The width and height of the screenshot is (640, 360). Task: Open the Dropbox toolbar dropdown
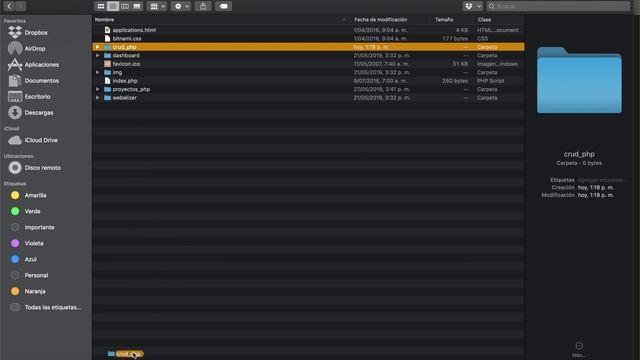tap(473, 6)
